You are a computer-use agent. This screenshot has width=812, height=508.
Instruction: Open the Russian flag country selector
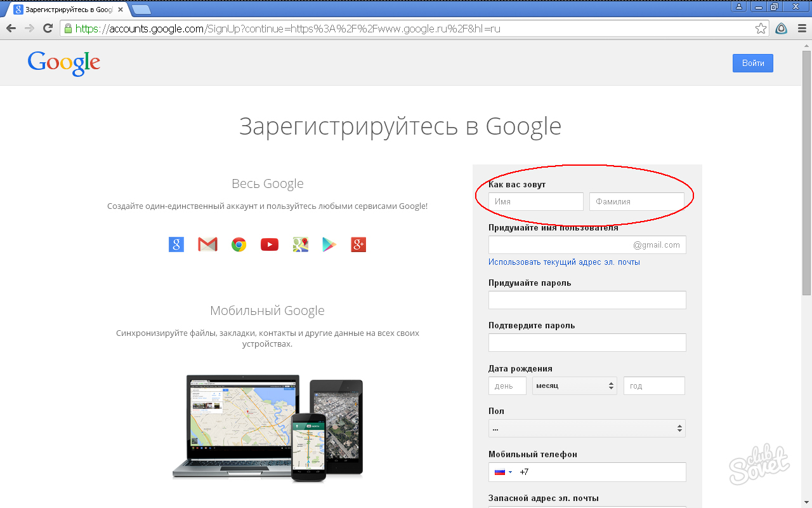point(503,472)
